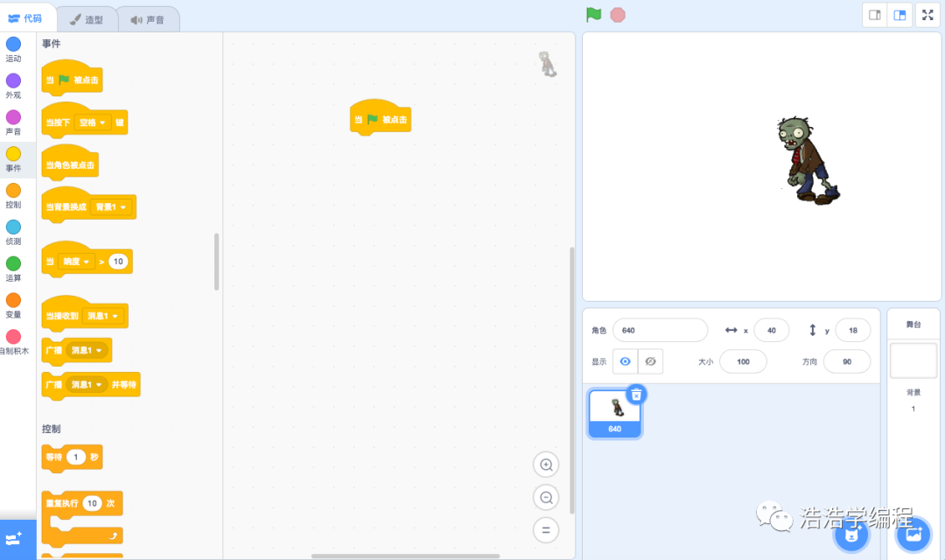Viewport: 945px width, 560px height.
Task: Click the red stop button
Action: coord(618,15)
